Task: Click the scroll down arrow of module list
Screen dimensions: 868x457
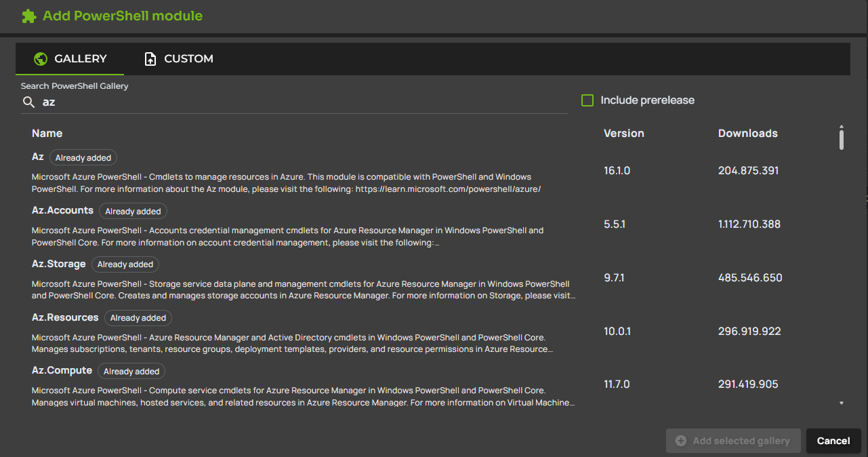Action: point(842,403)
